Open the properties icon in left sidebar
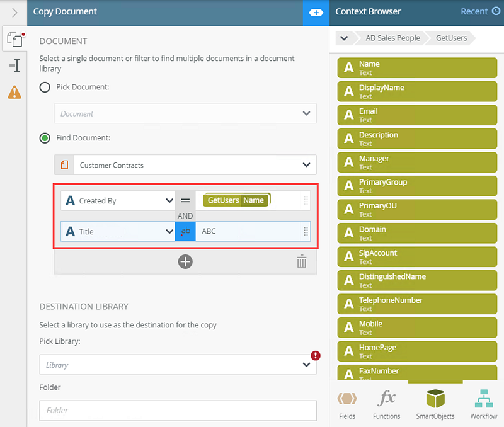Screen dimensions: 504x427 click(x=14, y=65)
